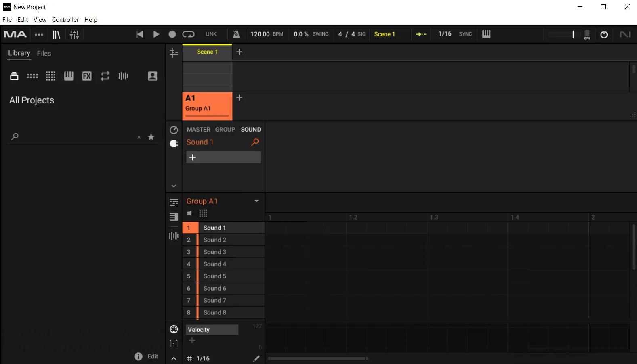Start playback with the Play button
The height and width of the screenshot is (364, 637).
(156, 34)
